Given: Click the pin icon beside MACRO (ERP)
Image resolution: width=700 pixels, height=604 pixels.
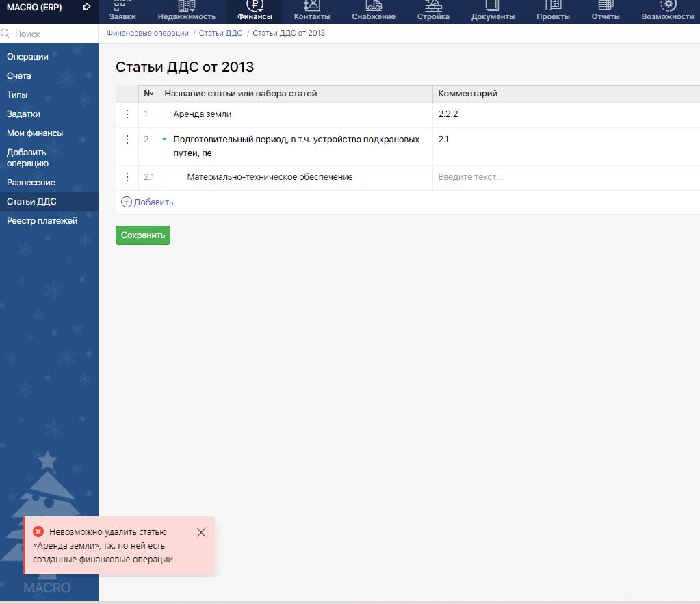Looking at the screenshot, I should click(86, 8).
